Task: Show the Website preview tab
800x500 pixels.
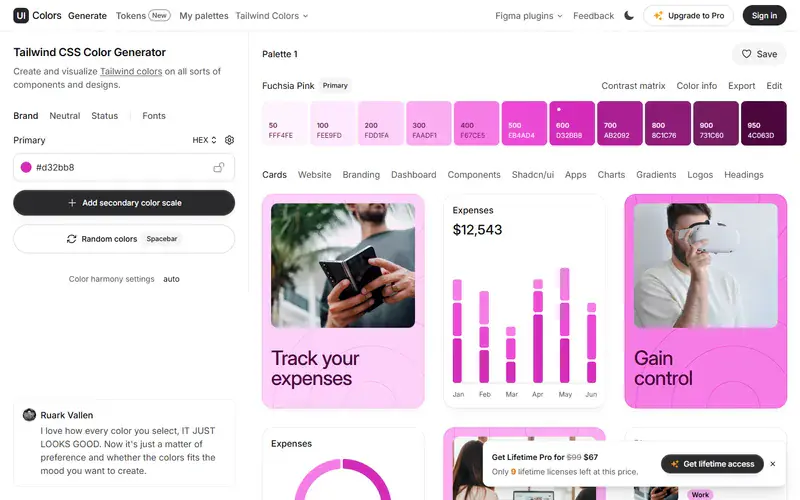Action: (314, 174)
